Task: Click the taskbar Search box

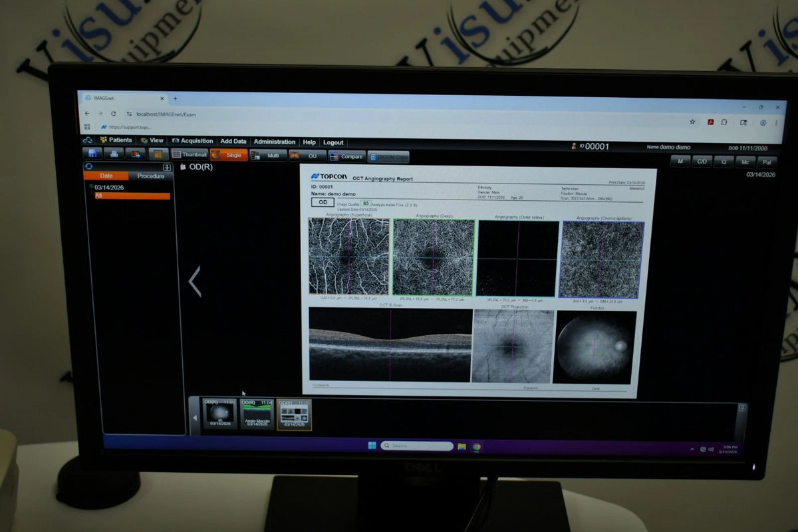Action: coord(417,446)
